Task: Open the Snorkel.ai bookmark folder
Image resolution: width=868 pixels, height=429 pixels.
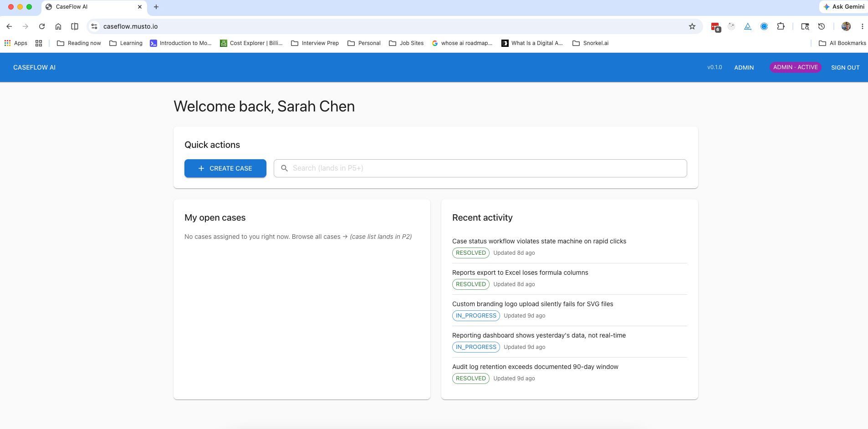Action: tap(591, 43)
